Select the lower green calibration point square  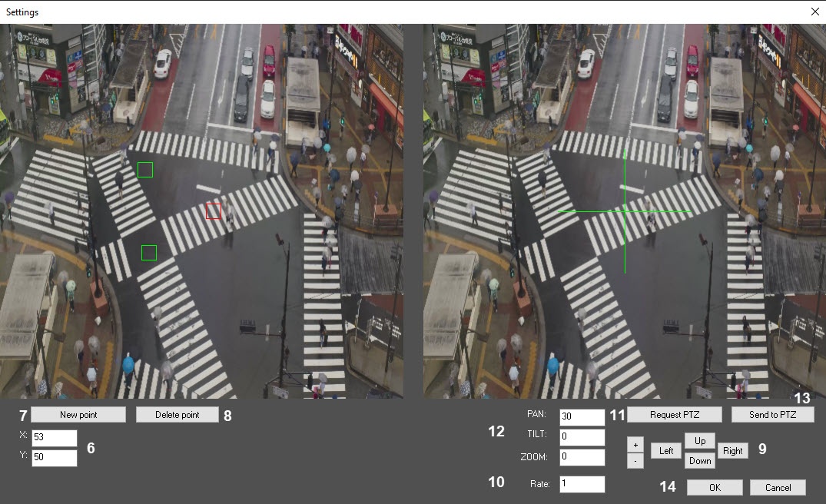(x=149, y=253)
